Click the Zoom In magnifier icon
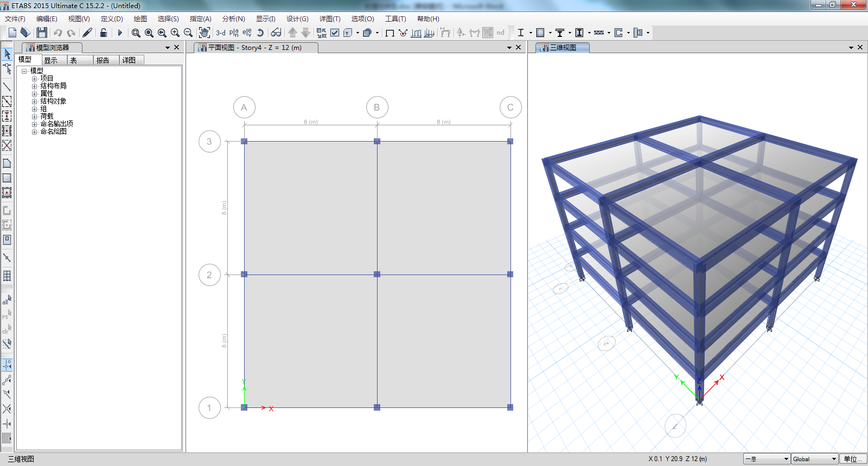This screenshot has width=868, height=466. tap(175, 33)
